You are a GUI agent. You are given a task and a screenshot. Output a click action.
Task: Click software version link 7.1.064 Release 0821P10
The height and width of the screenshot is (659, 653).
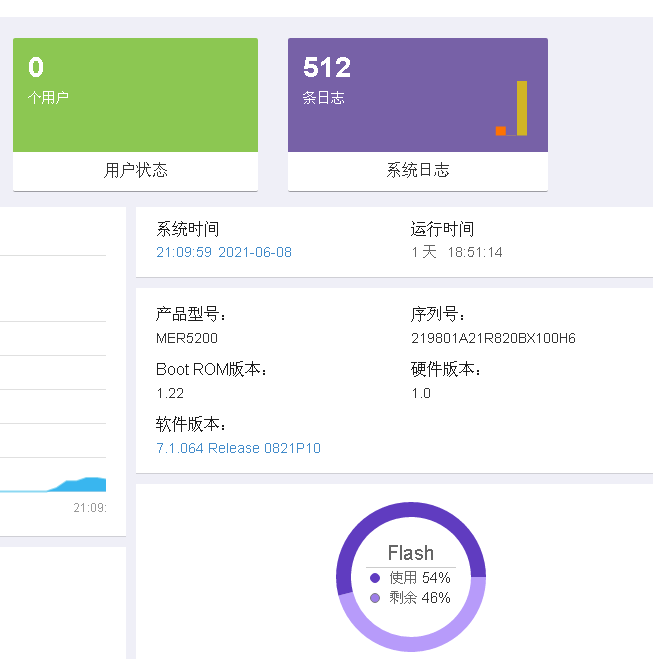238,448
